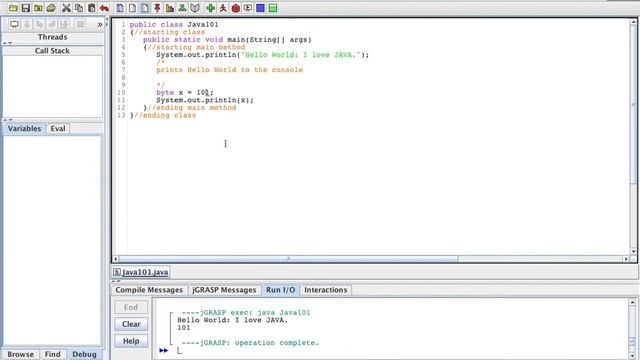This screenshot has height=360, width=640.
Task: Click the "101" output in Run I/O
Action: [x=184, y=328]
